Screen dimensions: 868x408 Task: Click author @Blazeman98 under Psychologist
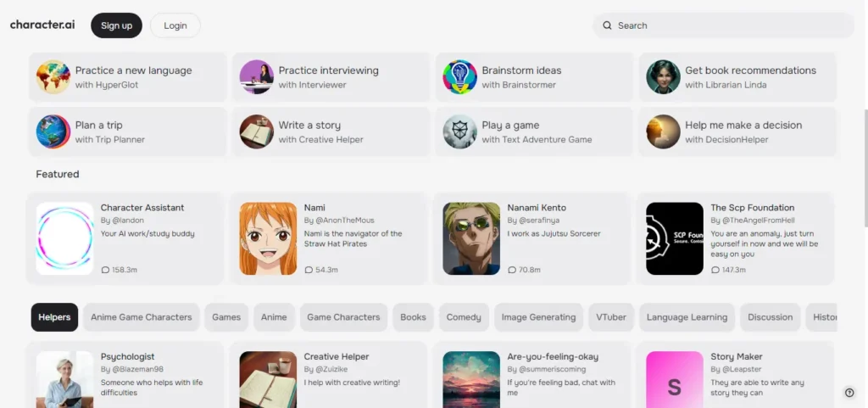137,369
